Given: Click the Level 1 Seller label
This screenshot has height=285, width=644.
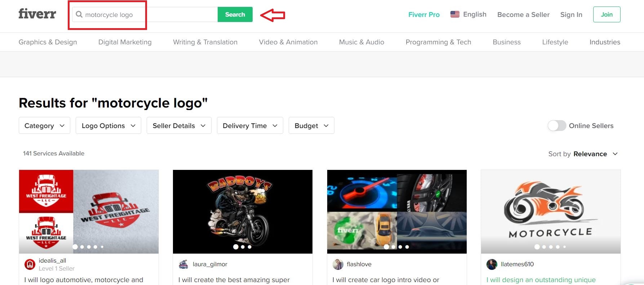Looking at the screenshot, I should click(57, 268).
